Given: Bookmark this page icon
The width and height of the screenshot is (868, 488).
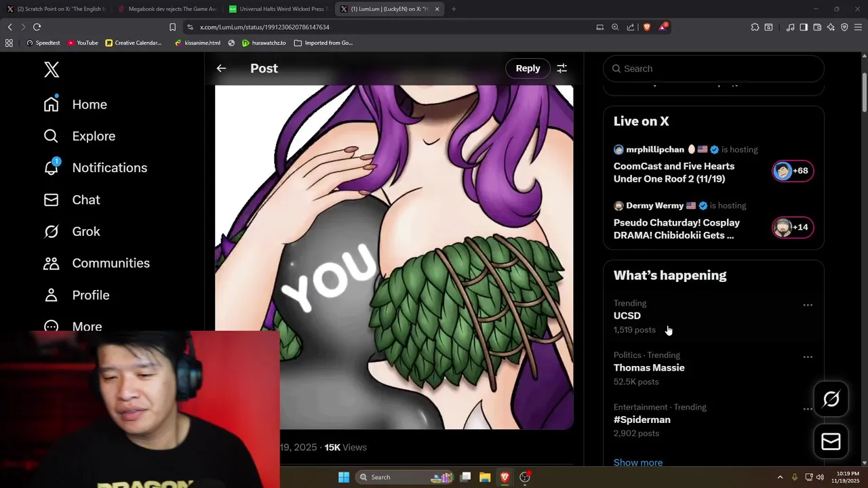Looking at the screenshot, I should [172, 27].
